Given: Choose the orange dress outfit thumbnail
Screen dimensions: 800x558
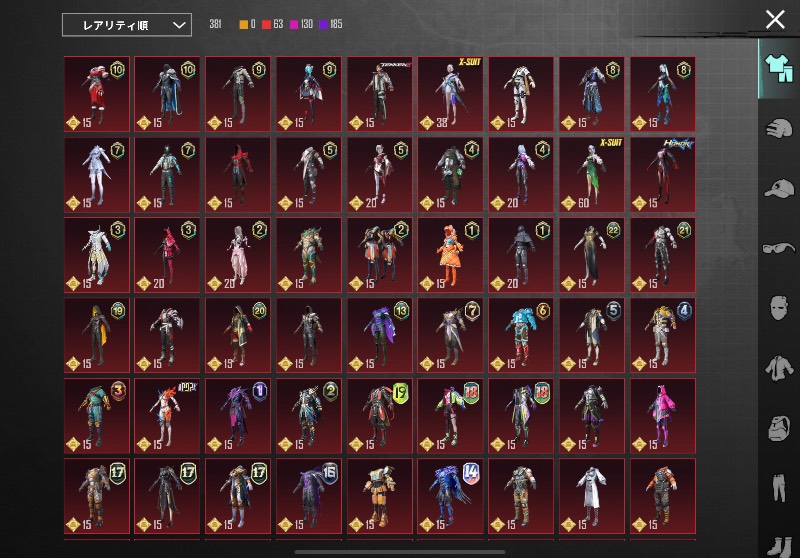Looking at the screenshot, I should pos(450,255).
